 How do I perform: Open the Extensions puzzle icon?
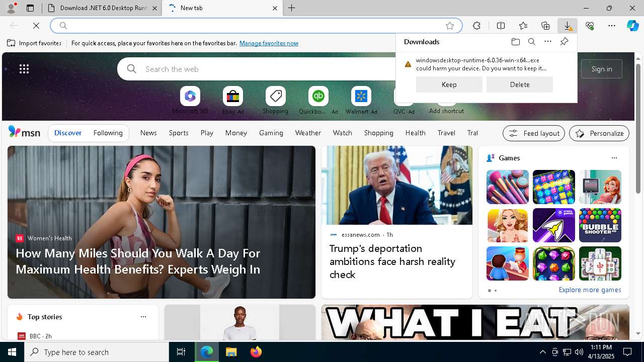pos(476,26)
